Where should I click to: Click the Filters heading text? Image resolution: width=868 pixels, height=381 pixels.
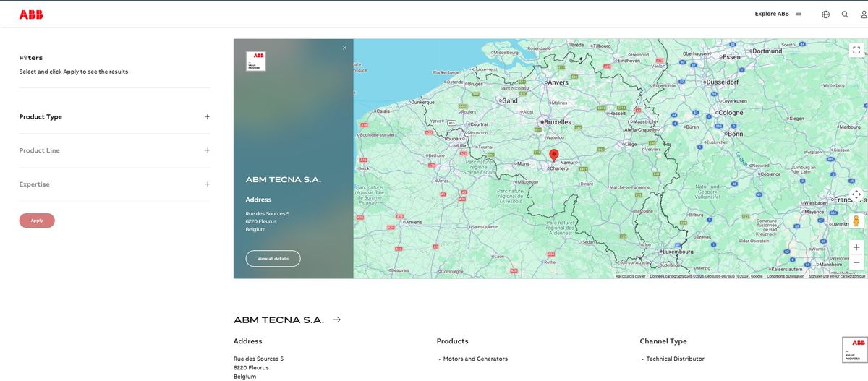[x=31, y=58]
